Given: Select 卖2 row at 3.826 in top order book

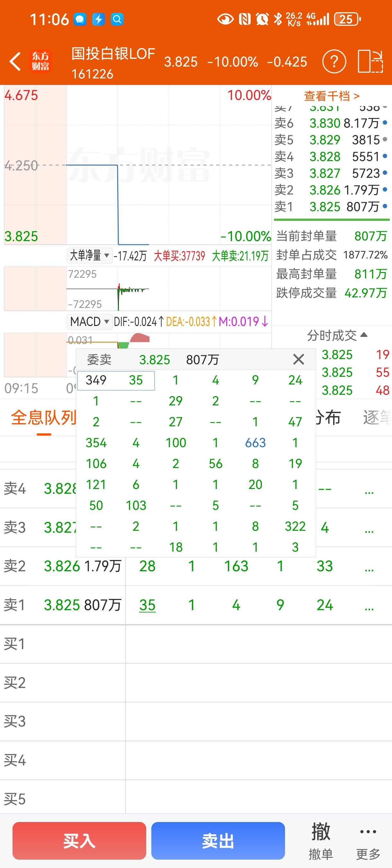Looking at the screenshot, I should click(x=331, y=190).
